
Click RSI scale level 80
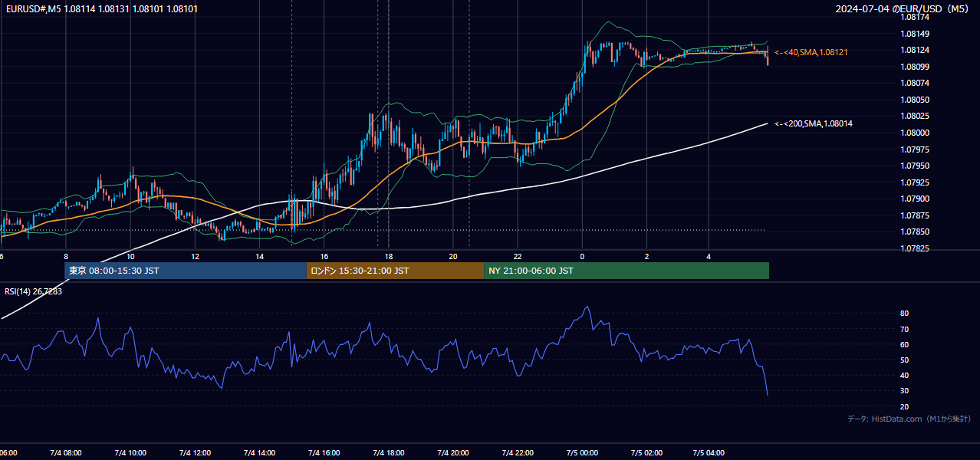coord(904,314)
